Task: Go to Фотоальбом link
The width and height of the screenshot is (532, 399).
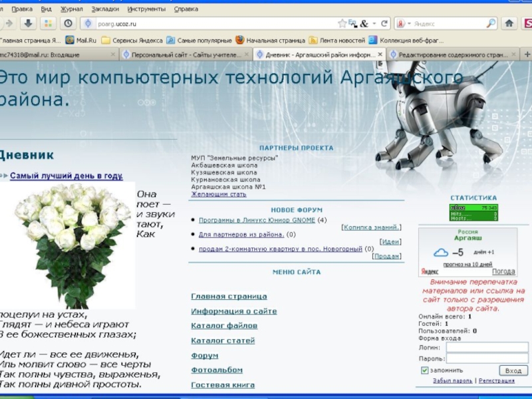Action: [x=217, y=370]
